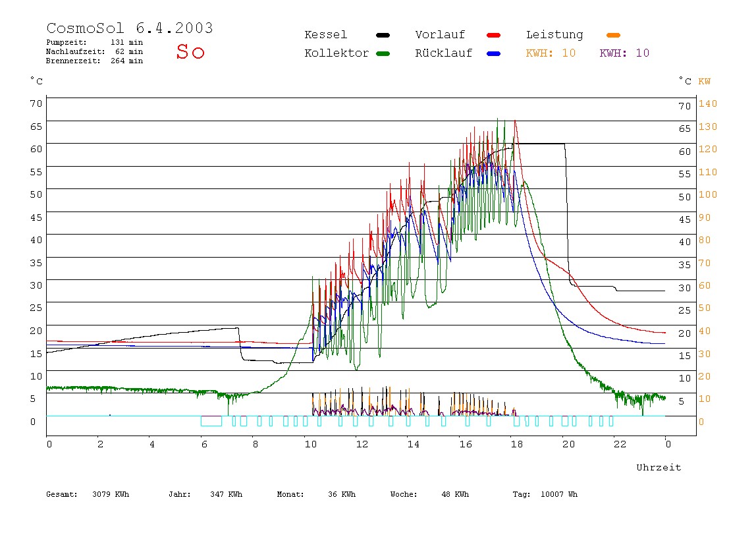Select the weekly value '48 KWh'
This screenshot has height=535, width=756.
point(455,494)
